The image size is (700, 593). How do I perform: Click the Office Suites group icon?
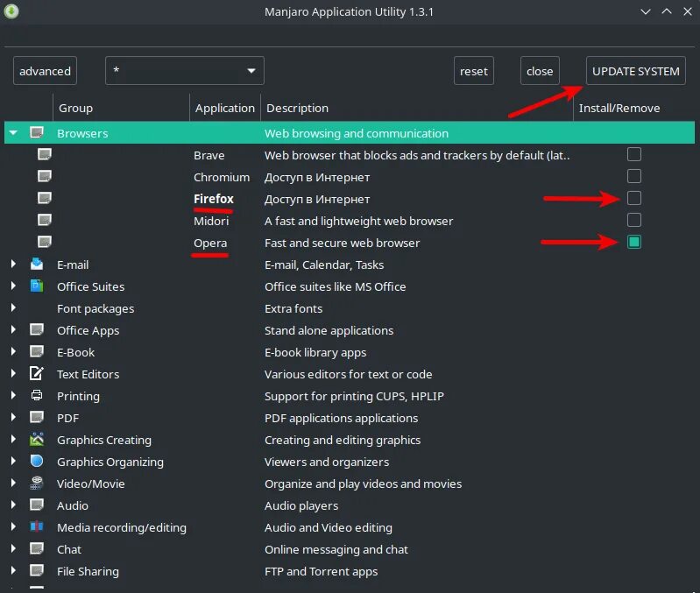click(x=37, y=286)
